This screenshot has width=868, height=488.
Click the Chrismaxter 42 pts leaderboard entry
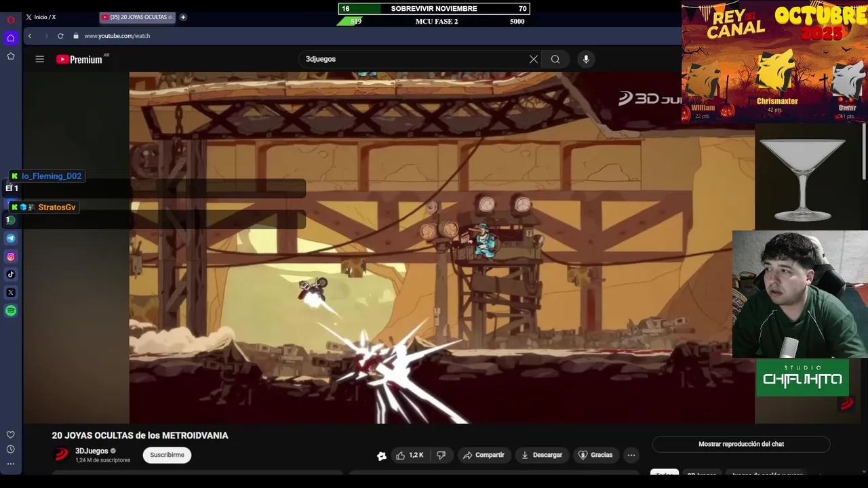[777, 81]
